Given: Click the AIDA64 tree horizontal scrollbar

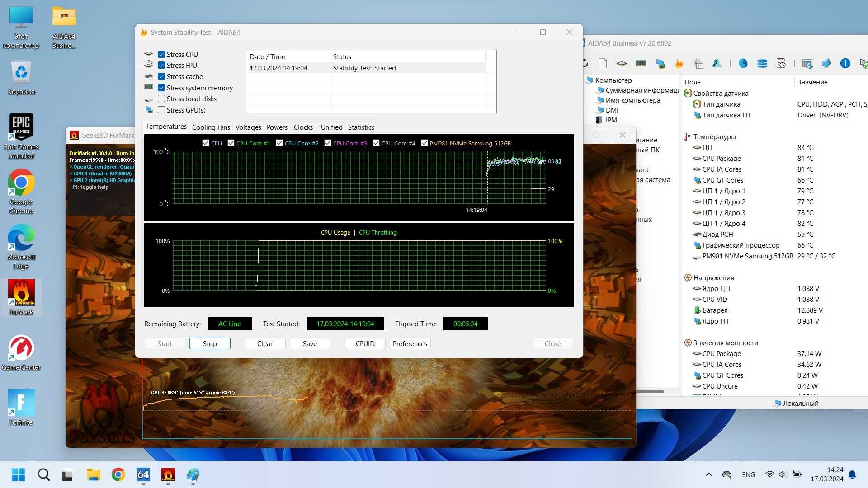Looking at the screenshot, I should (x=650, y=392).
